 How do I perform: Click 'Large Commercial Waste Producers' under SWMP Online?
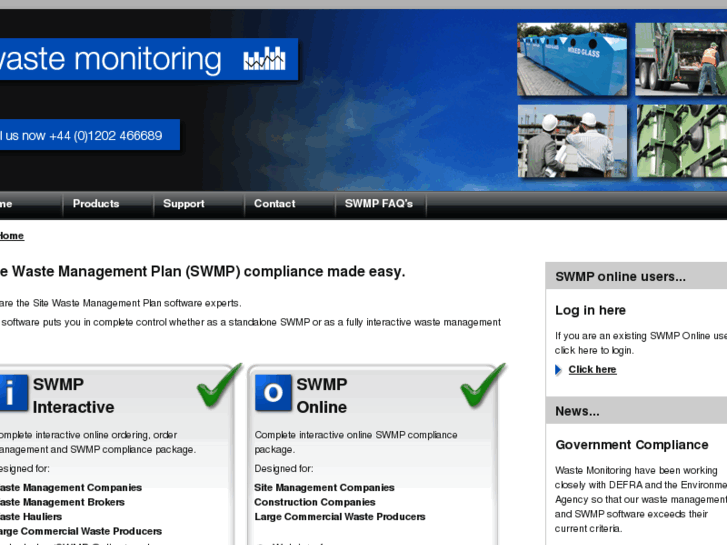(x=339, y=517)
